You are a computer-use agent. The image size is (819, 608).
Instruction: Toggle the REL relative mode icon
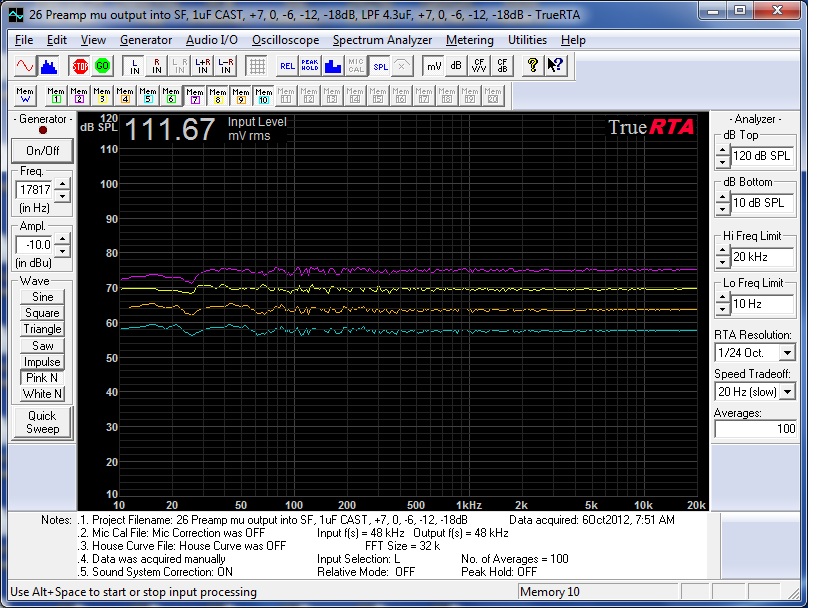pyautogui.click(x=287, y=66)
